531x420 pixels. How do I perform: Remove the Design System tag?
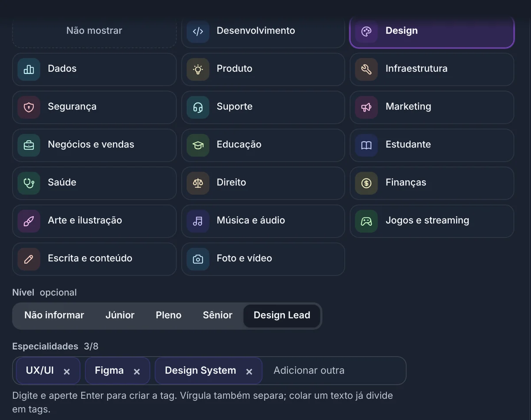point(249,372)
